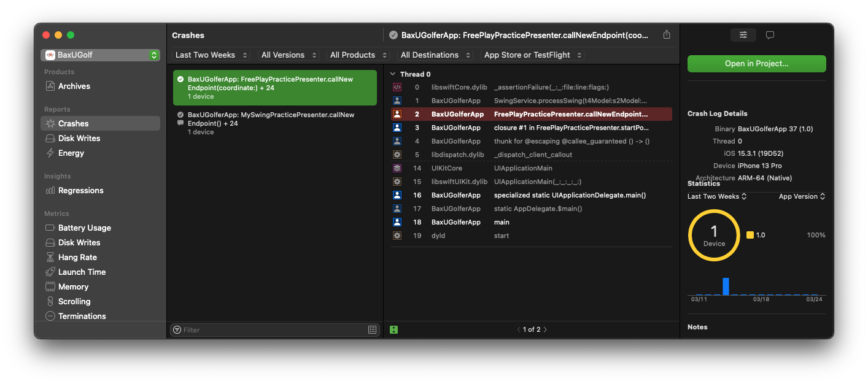Select frame 19 dyld start

pyautogui.click(x=532, y=236)
